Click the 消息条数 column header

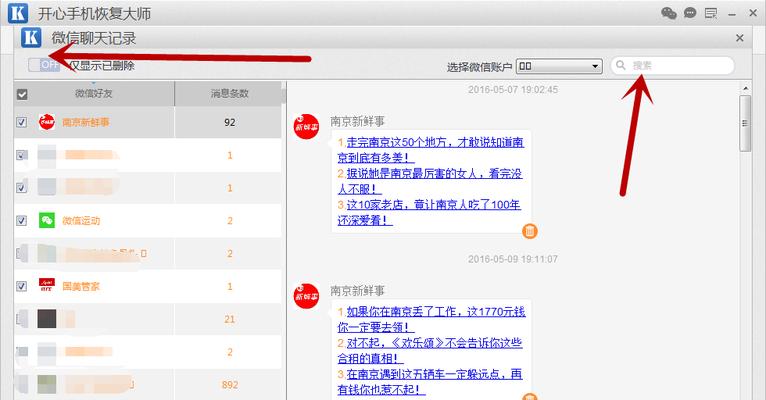[230, 93]
